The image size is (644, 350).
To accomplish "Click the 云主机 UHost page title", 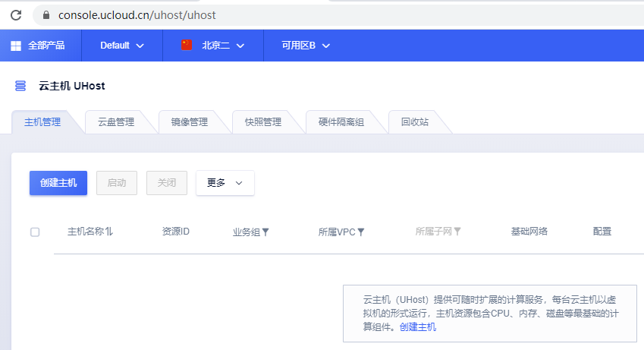I will coord(72,86).
